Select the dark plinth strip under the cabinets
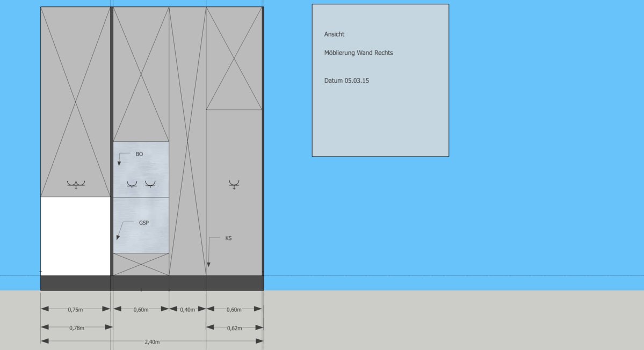This screenshot has height=350, width=644. pyautogui.click(x=152, y=283)
